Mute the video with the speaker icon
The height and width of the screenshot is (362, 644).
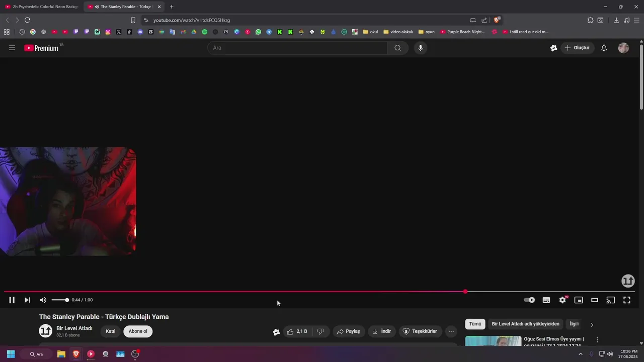coord(43,300)
